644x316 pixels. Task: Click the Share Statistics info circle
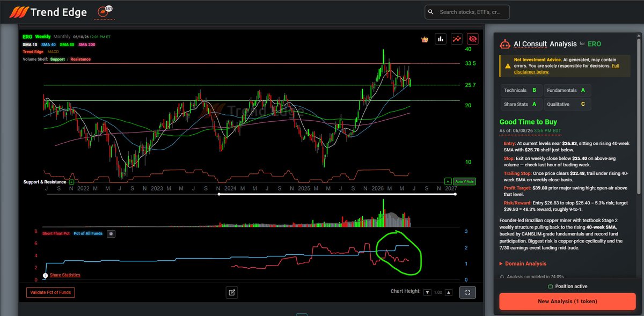tap(45, 275)
